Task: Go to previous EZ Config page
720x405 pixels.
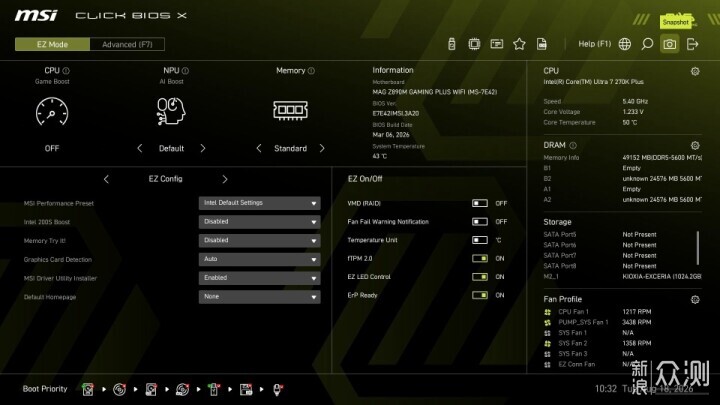Action: pos(106,179)
